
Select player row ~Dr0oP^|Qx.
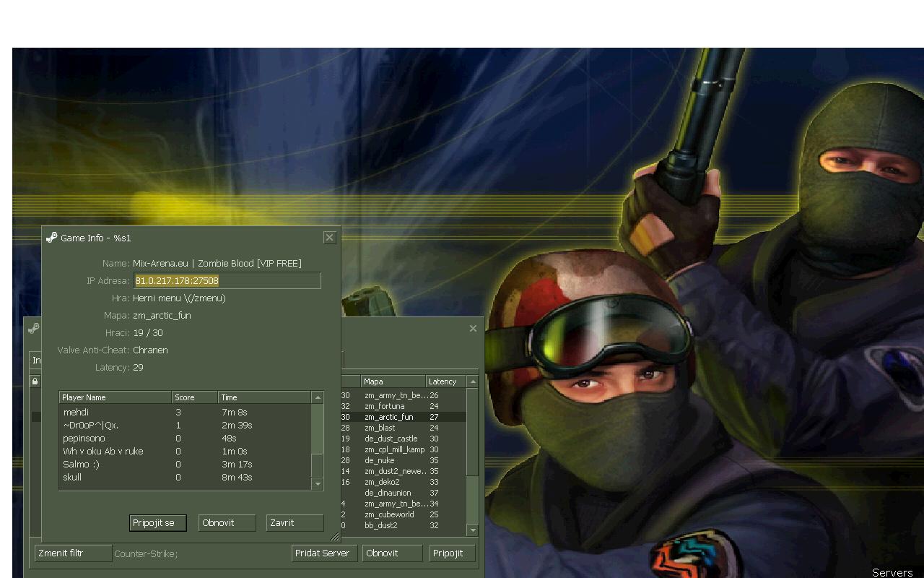coord(185,426)
